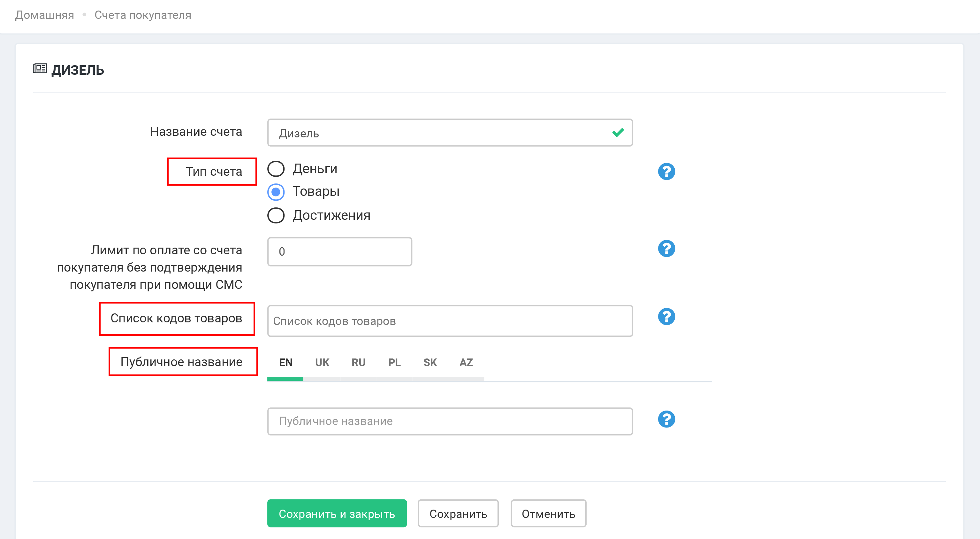Switch to the AZ language tab
980x539 pixels.
pyautogui.click(x=466, y=362)
